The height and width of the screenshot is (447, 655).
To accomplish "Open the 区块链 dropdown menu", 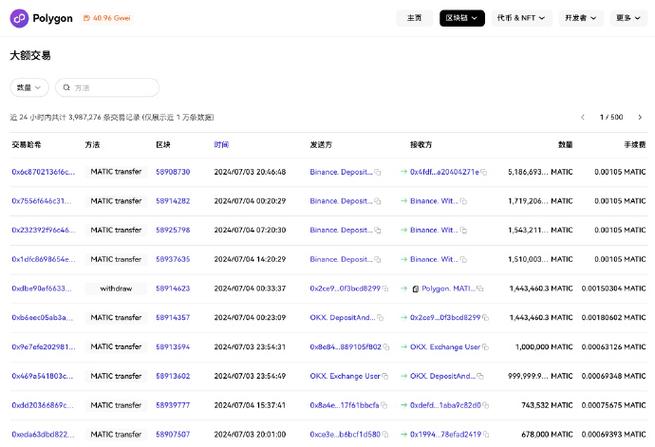I will click(x=462, y=18).
